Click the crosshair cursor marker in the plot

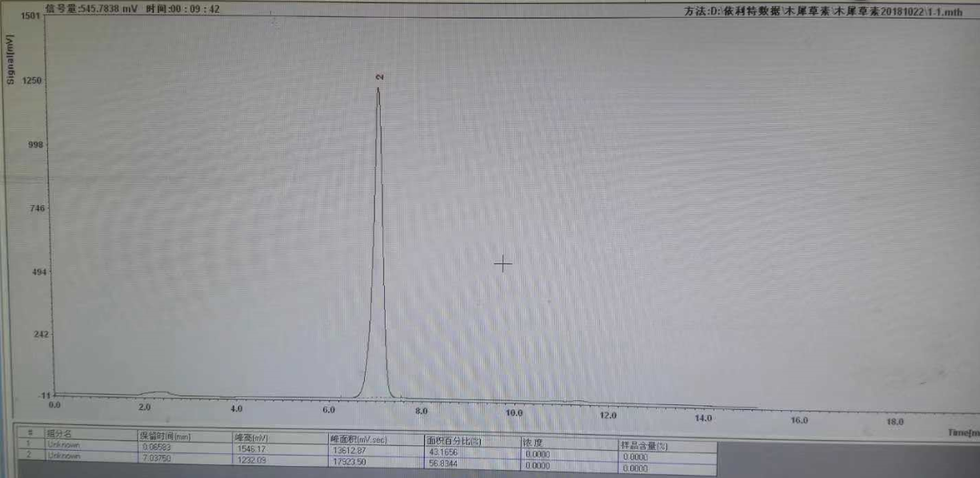coord(502,263)
